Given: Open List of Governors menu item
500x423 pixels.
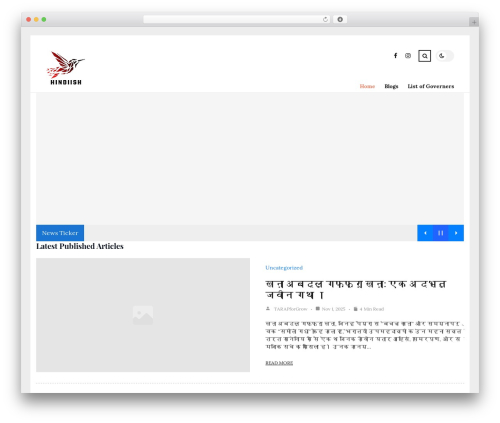Looking at the screenshot, I should [x=431, y=86].
